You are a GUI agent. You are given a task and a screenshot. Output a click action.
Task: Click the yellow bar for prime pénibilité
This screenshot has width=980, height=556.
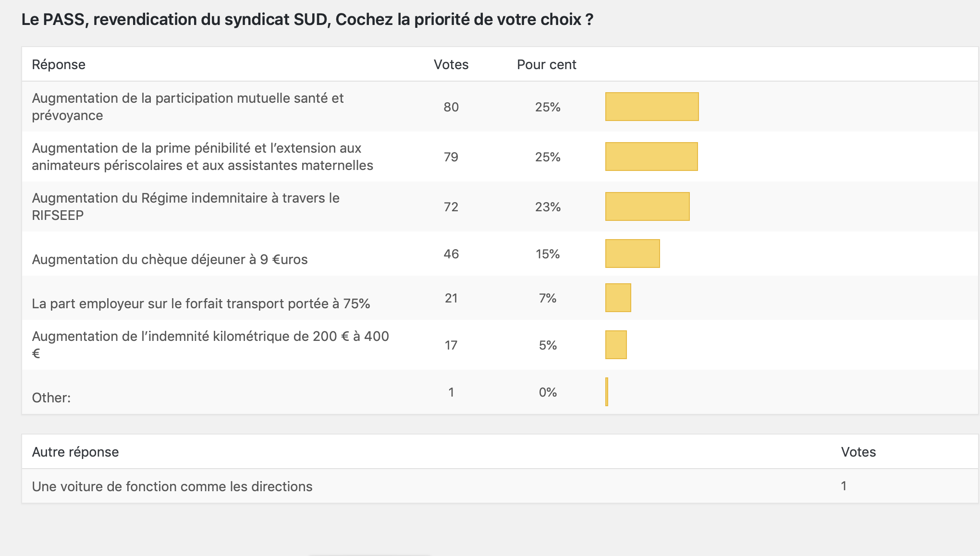[651, 157]
